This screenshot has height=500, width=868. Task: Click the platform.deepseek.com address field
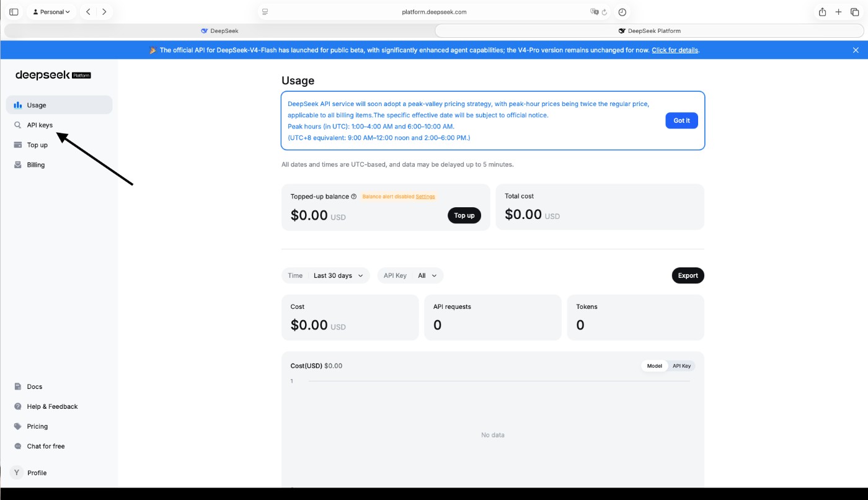coord(434,12)
